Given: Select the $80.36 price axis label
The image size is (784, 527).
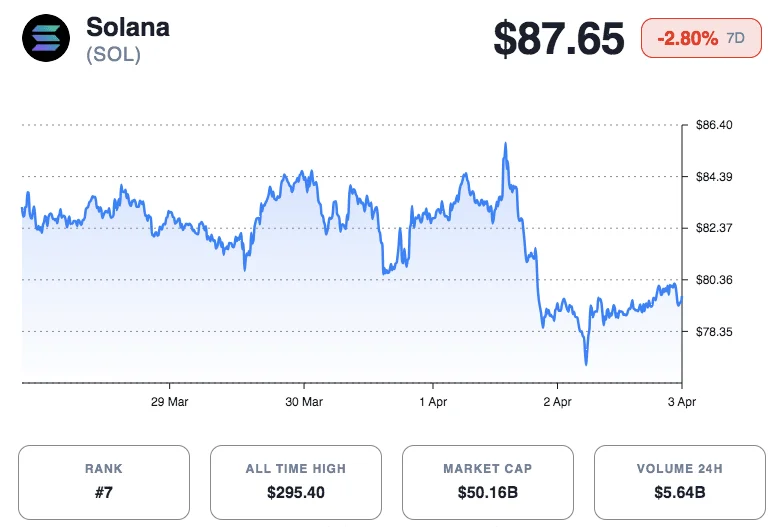Looking at the screenshot, I should click(715, 280).
